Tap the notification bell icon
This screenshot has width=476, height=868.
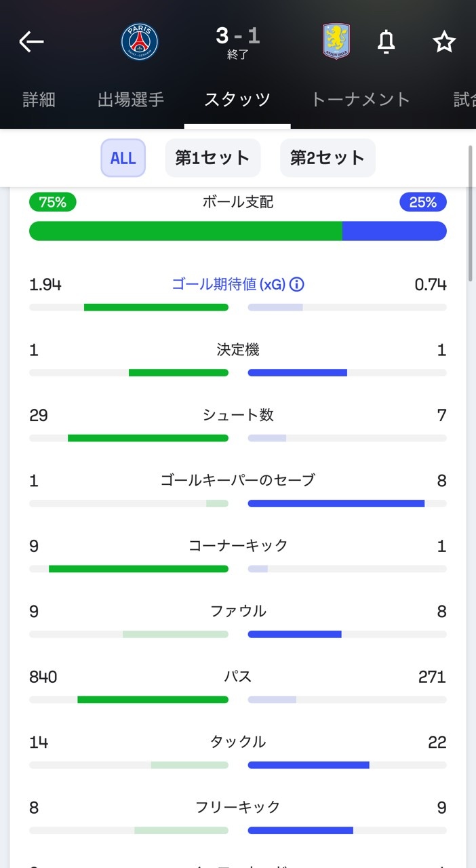(386, 42)
